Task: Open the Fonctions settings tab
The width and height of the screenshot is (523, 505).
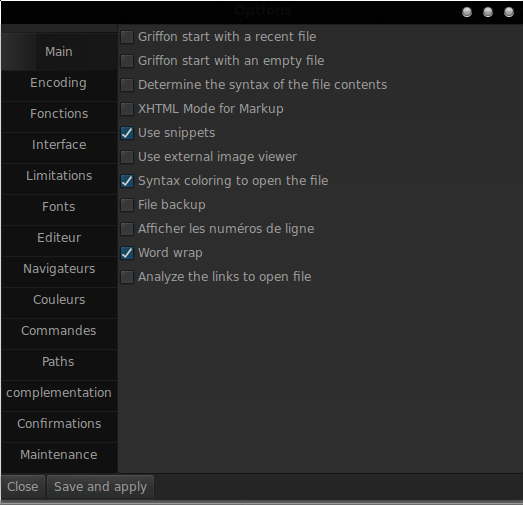Action: click(59, 114)
